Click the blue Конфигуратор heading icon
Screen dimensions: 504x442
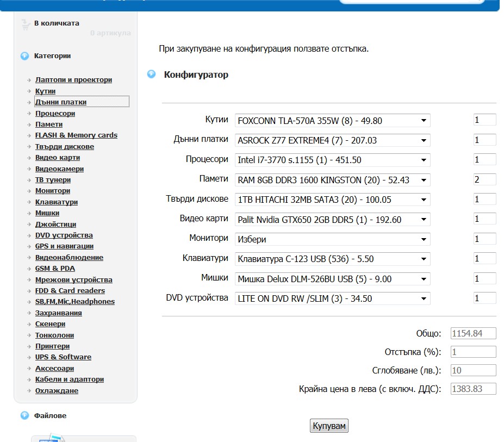click(x=152, y=74)
